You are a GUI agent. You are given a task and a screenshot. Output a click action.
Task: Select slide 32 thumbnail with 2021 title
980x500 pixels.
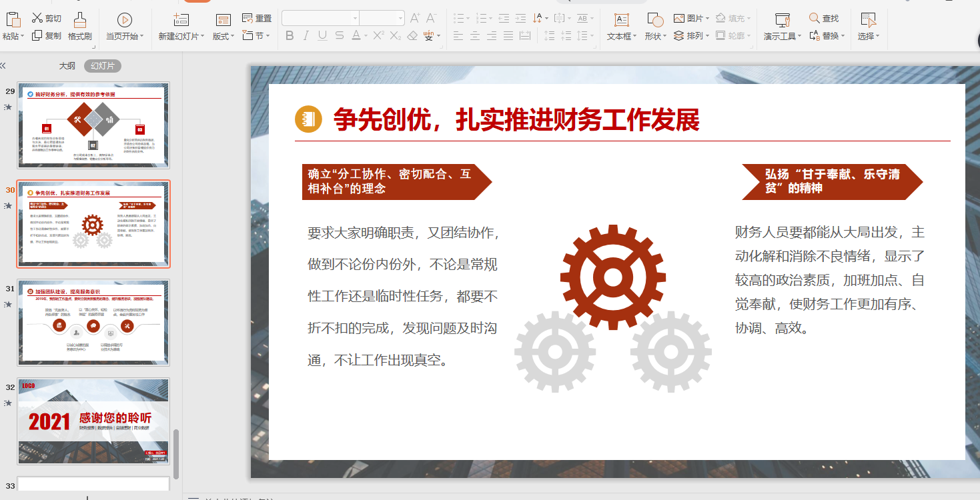93,421
